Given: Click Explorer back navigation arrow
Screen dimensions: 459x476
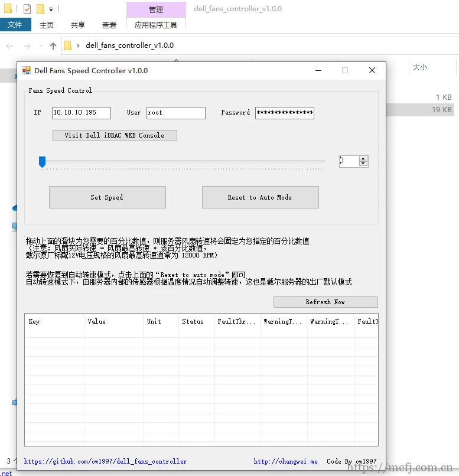Looking at the screenshot, I should (9, 46).
